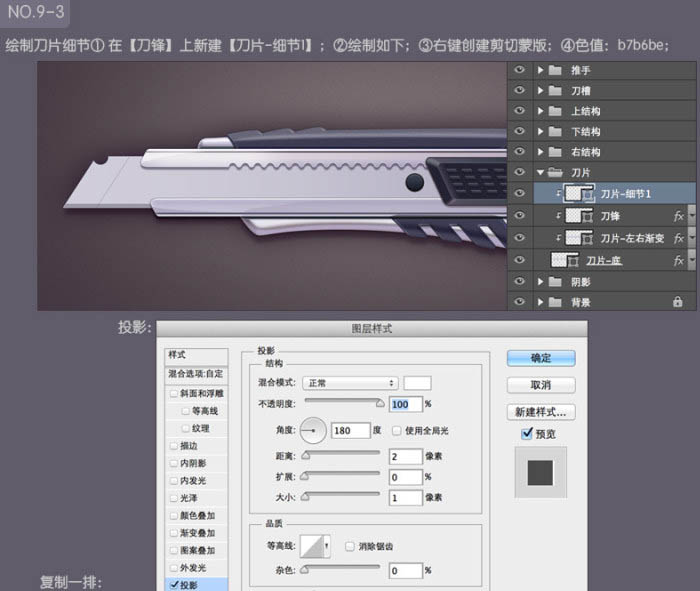Expand the 刀槽 layer group

coord(541,91)
